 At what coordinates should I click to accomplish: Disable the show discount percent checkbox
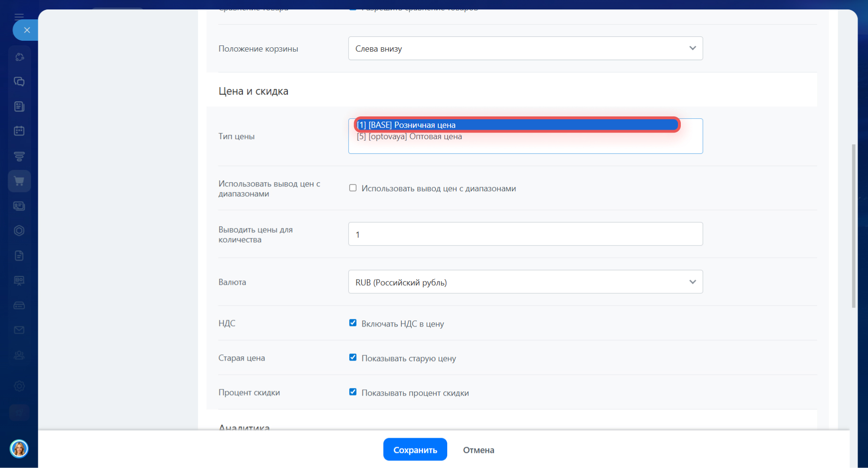[353, 392]
